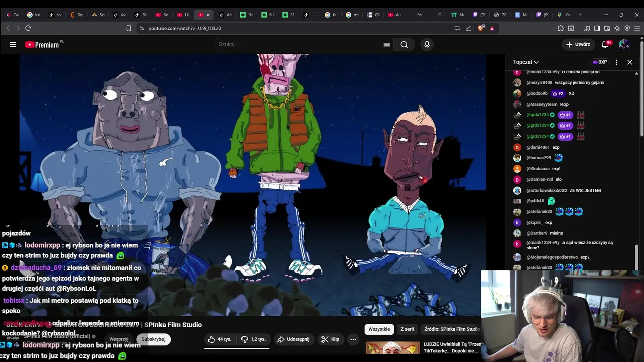Open chat user @Darther9 name
This screenshot has width=644, height=362.
[x=538, y=233]
